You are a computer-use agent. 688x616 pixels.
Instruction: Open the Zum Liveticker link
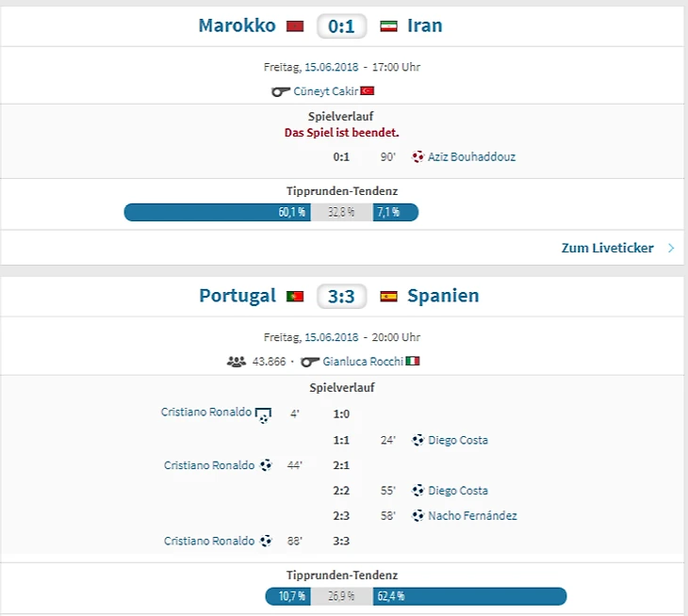coord(607,249)
